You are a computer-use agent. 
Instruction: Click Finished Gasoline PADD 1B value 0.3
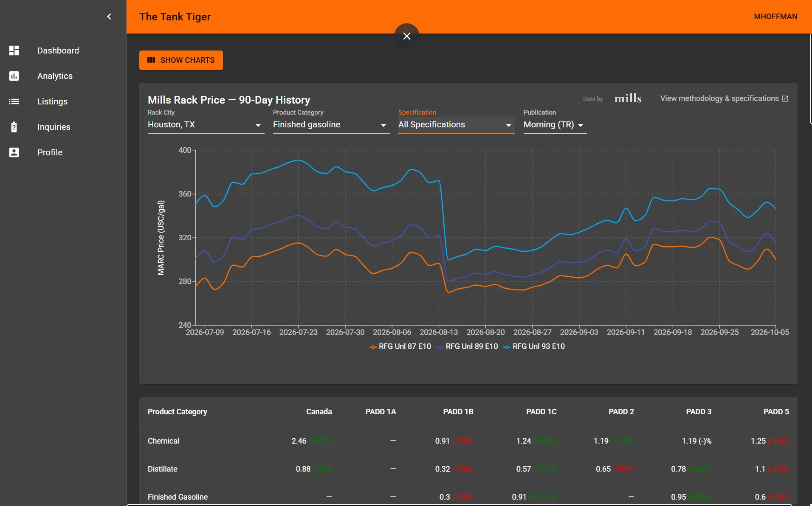(x=445, y=497)
